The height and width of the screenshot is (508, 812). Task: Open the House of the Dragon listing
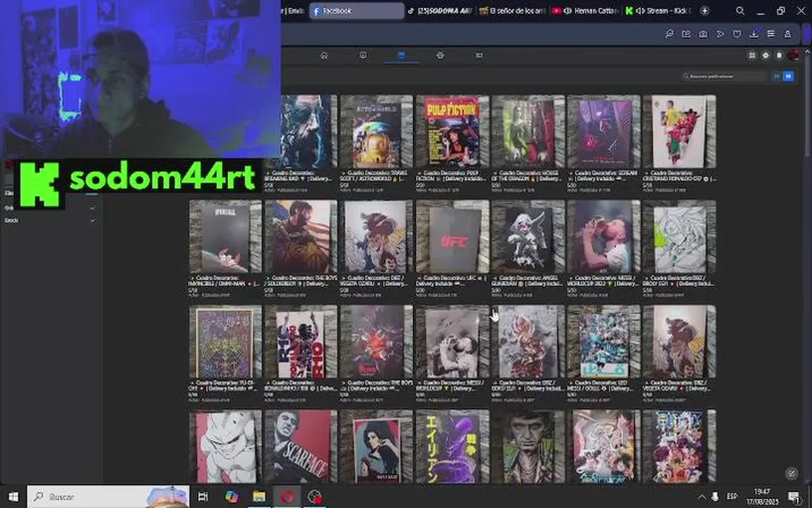click(527, 131)
